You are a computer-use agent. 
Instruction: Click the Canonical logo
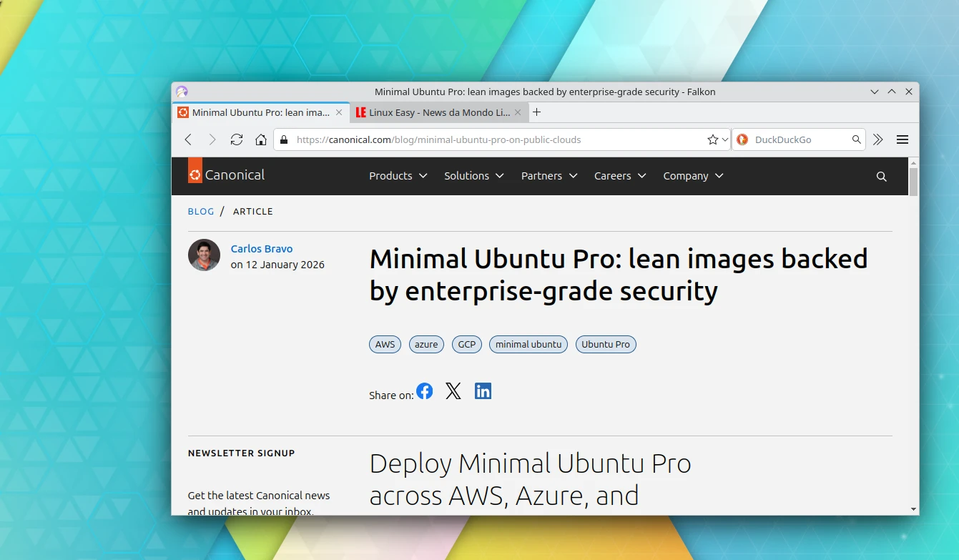pyautogui.click(x=226, y=173)
